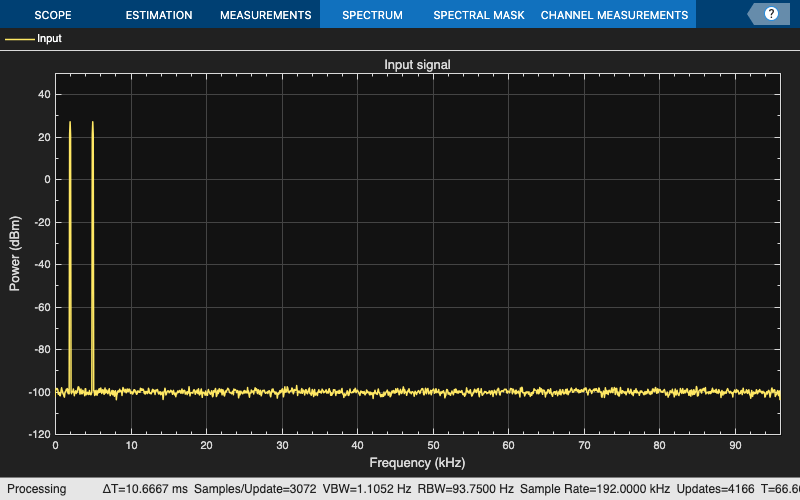Switch to Channel Measurements tab

614,15
